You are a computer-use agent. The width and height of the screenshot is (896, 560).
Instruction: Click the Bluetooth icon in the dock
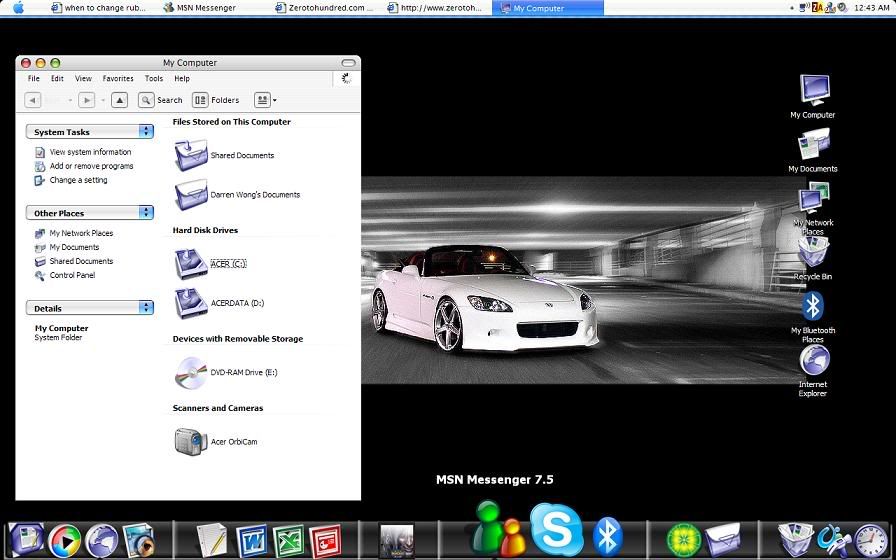click(x=608, y=536)
